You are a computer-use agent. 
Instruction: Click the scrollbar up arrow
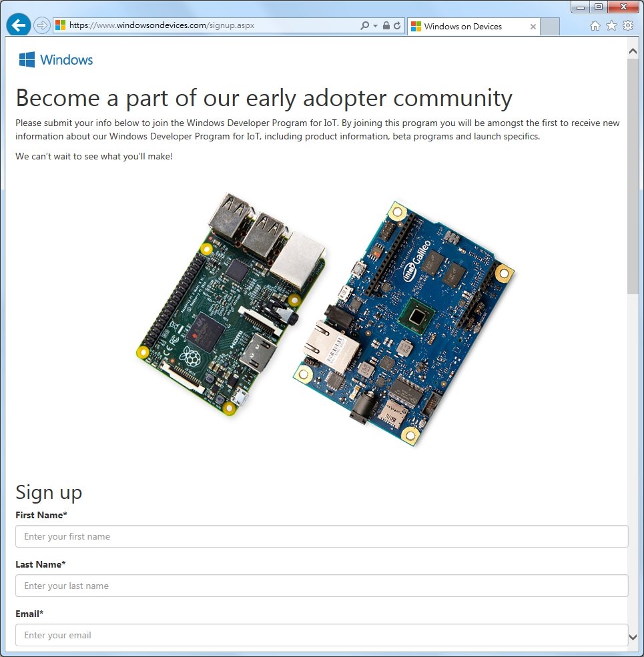(633, 51)
